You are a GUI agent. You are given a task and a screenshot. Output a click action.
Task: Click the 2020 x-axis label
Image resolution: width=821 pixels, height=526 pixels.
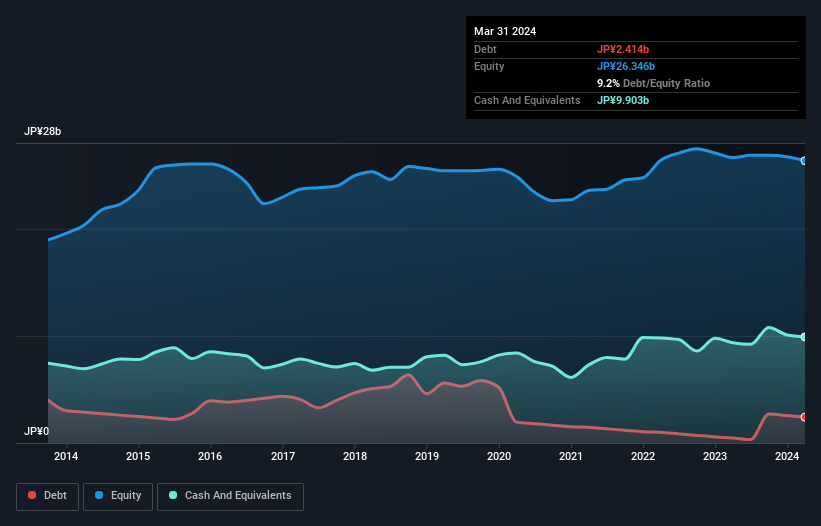click(x=499, y=456)
